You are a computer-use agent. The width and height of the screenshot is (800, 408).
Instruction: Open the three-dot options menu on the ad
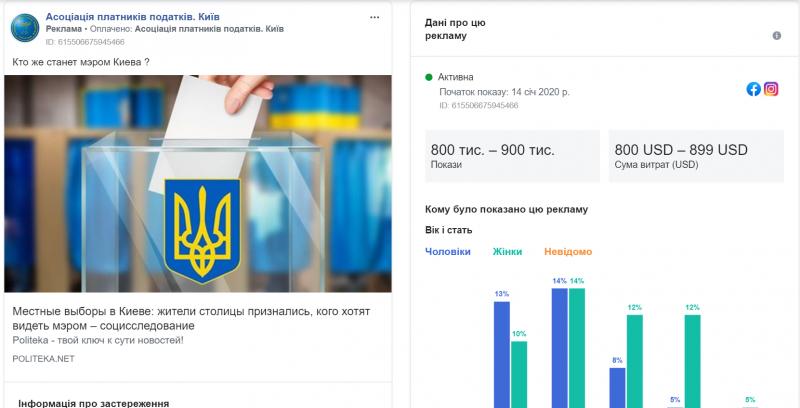tap(374, 17)
